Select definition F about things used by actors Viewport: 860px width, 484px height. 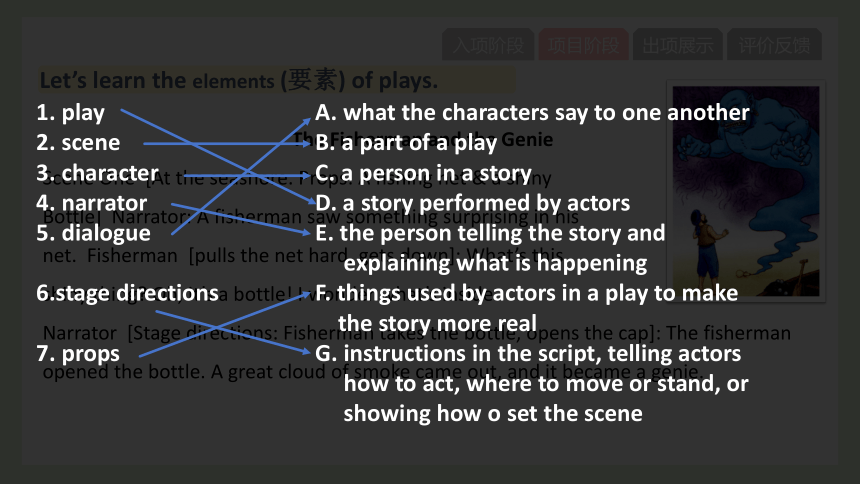click(x=527, y=308)
